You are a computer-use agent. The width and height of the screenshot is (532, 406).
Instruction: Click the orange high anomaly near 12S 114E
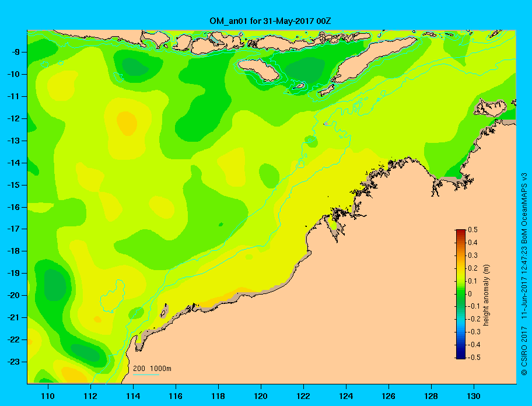(x=127, y=123)
